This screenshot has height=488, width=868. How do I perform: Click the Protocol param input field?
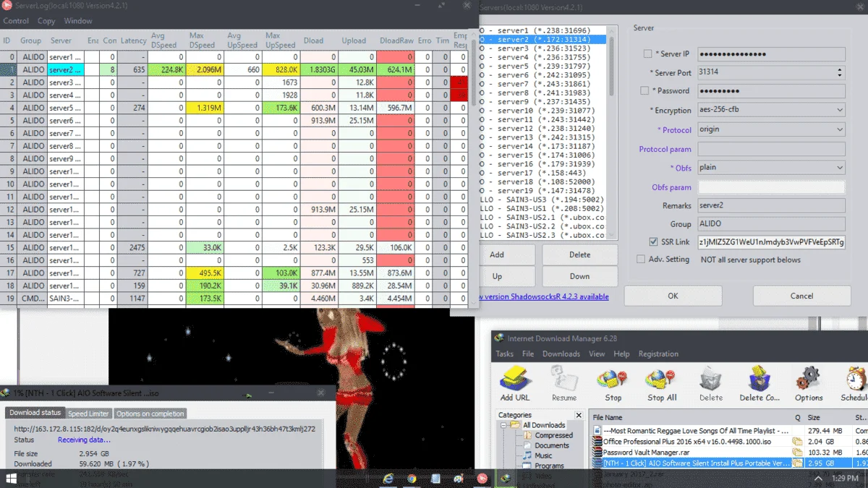[771, 149]
